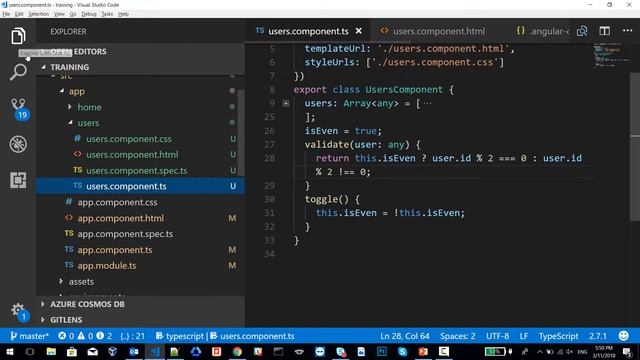The height and width of the screenshot is (360, 640).
Task: Click the LF end-of-line indicator
Action: 524,336
